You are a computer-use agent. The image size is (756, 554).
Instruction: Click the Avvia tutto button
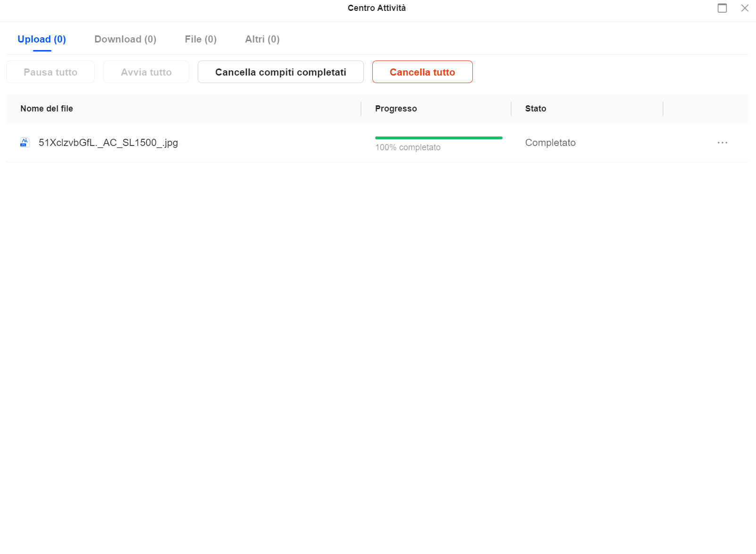pyautogui.click(x=146, y=72)
